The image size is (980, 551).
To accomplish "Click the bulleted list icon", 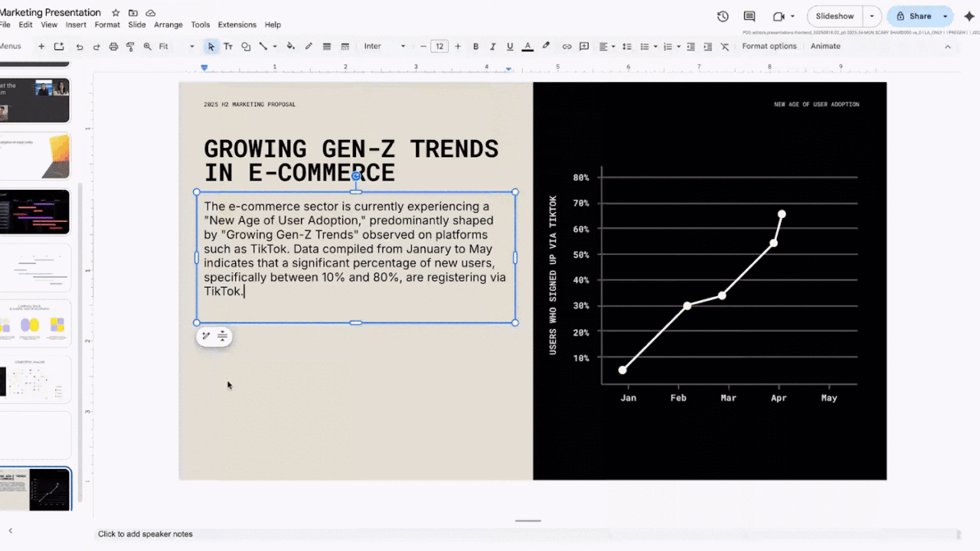I will tap(645, 47).
